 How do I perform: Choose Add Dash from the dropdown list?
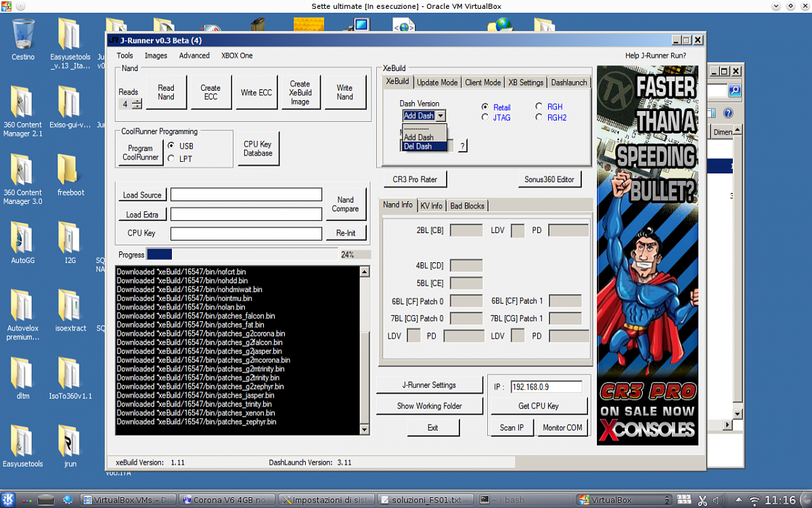coord(424,137)
